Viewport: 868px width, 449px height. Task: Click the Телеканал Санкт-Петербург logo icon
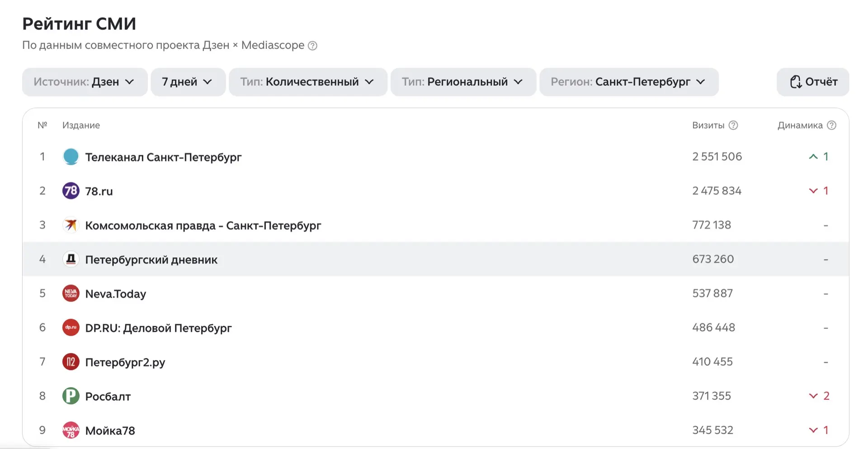71,157
